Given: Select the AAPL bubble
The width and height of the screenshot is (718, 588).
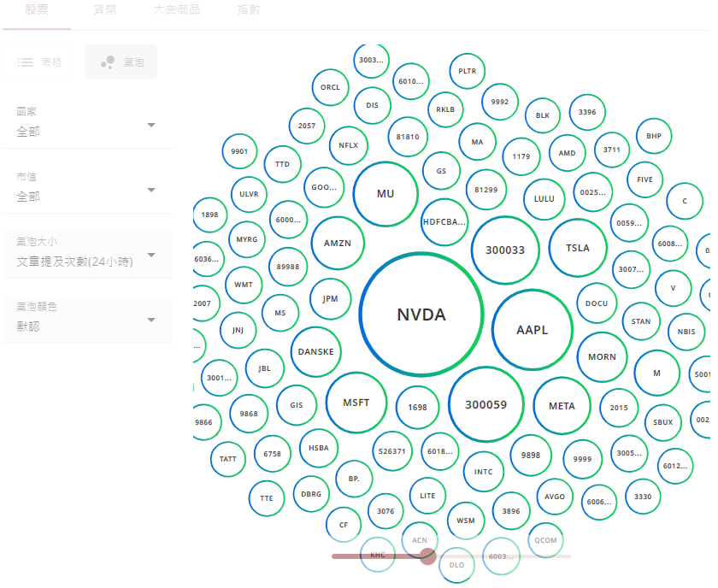Looking at the screenshot, I should 532,330.
